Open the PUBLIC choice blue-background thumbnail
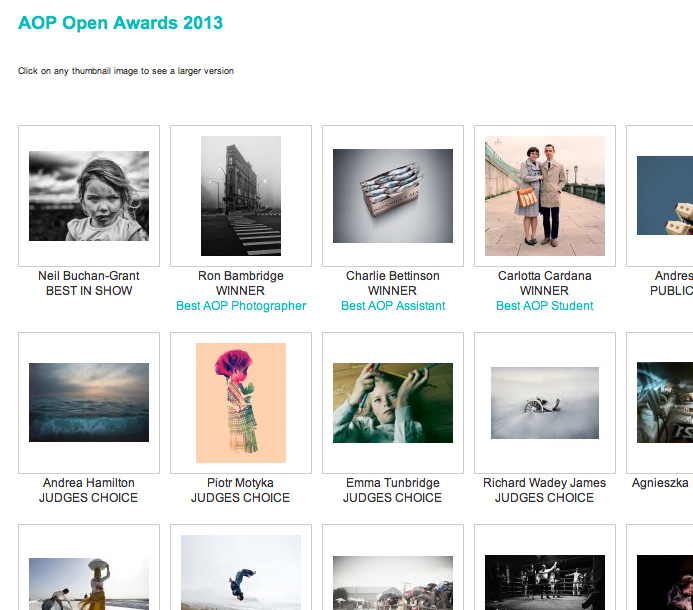693x610 pixels. [665, 195]
